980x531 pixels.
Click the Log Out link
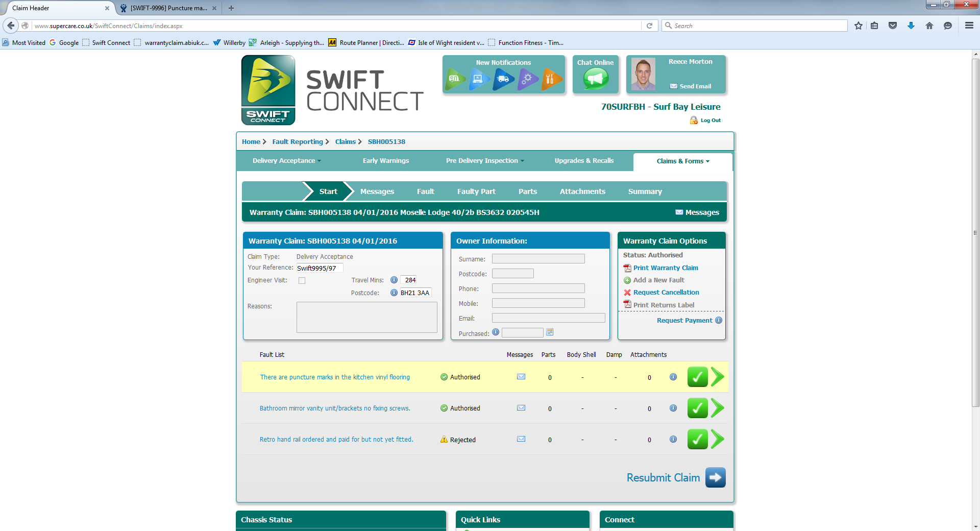coord(710,120)
